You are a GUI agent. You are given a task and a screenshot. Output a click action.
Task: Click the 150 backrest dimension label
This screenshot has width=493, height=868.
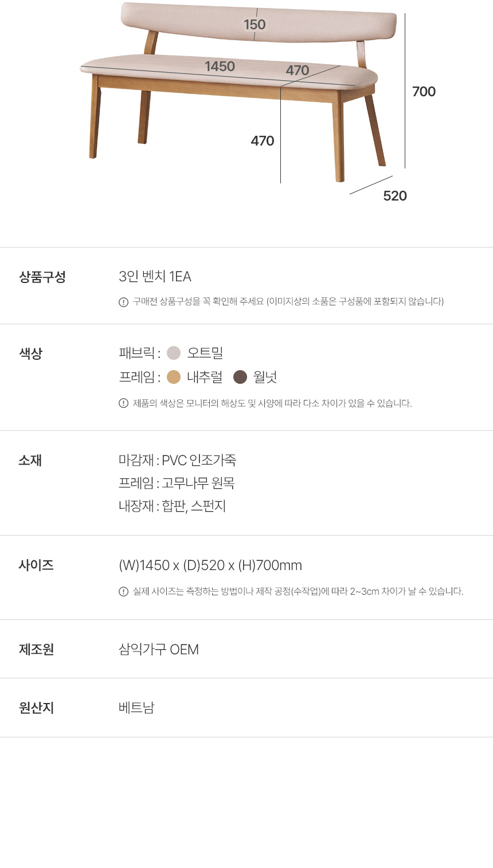pyautogui.click(x=255, y=25)
